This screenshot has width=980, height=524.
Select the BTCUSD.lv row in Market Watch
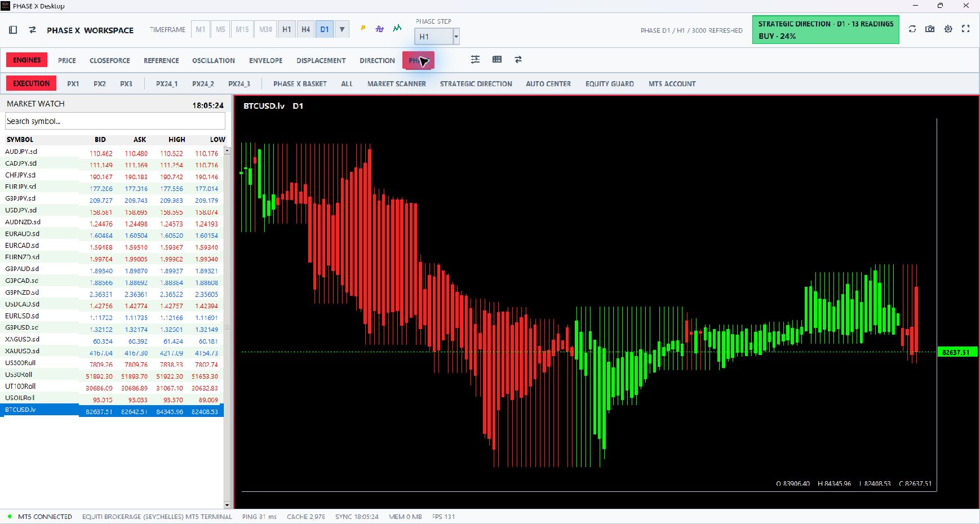point(112,410)
